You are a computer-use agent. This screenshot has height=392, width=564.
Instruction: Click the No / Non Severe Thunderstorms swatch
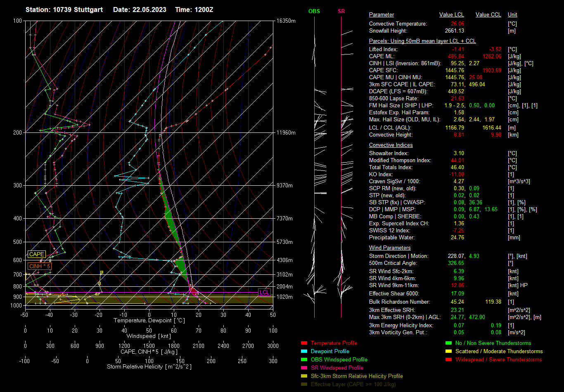[x=449, y=343]
